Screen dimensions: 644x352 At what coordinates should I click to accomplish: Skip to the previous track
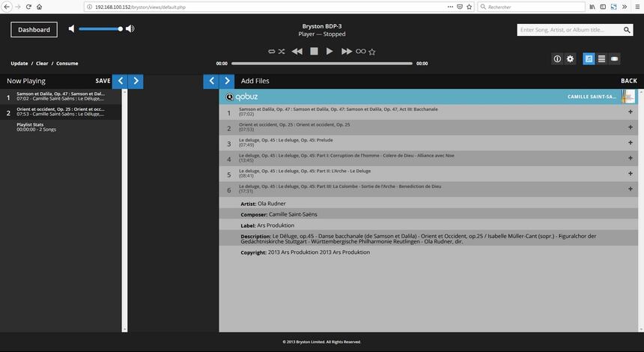point(297,52)
